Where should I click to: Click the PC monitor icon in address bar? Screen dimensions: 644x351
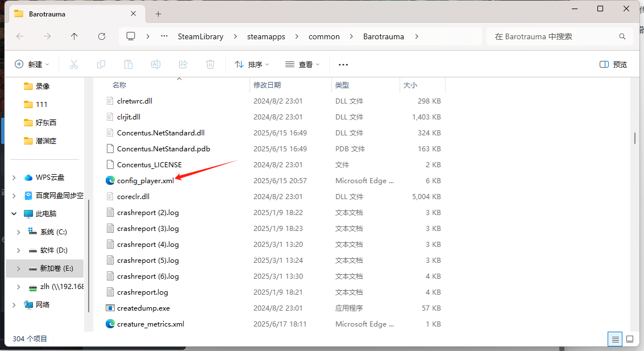click(x=131, y=36)
